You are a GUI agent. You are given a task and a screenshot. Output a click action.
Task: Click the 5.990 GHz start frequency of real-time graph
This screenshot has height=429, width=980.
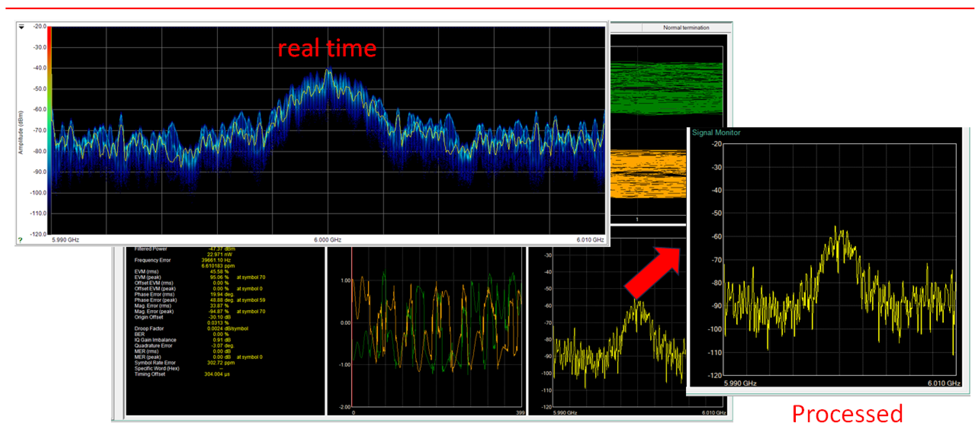click(65, 240)
